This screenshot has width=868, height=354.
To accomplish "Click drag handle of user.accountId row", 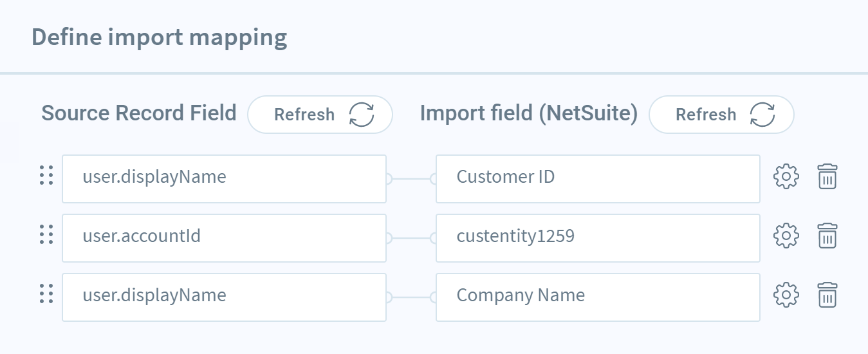I will pos(46,235).
